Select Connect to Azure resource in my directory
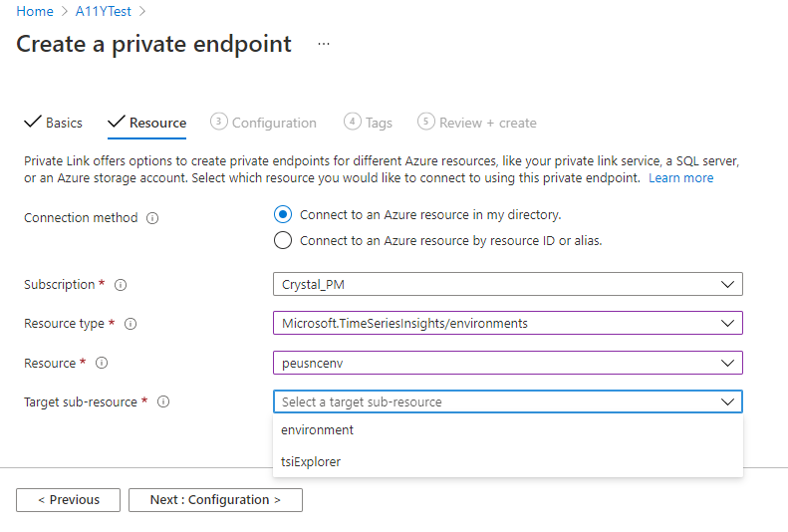The image size is (788, 532). pos(283,215)
